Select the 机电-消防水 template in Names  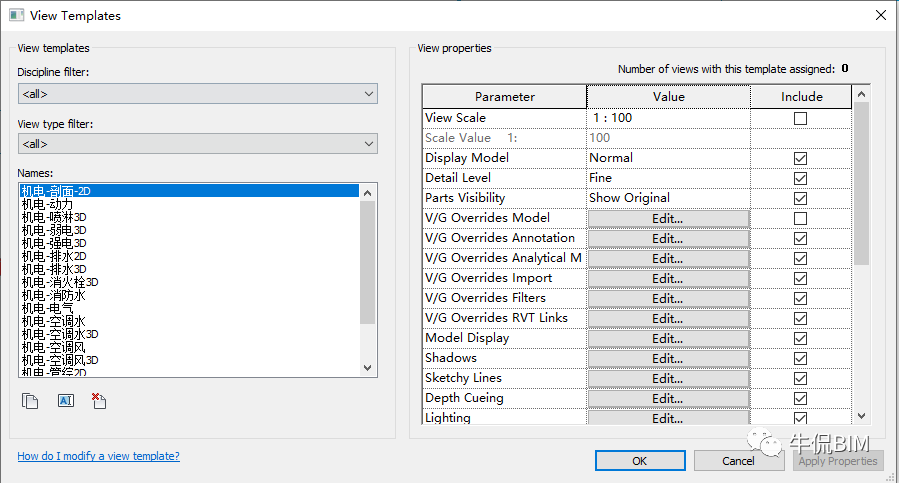point(53,295)
